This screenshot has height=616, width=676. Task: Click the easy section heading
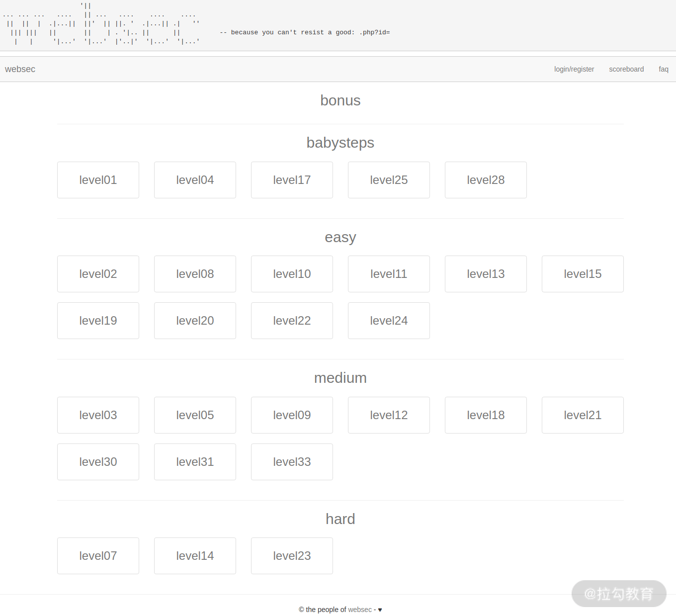[x=340, y=237]
